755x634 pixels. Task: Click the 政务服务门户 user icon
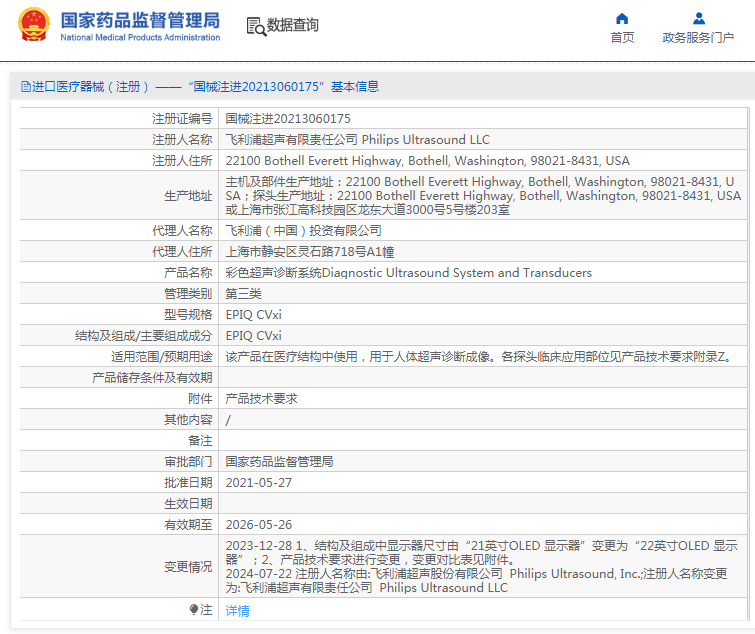(x=699, y=19)
